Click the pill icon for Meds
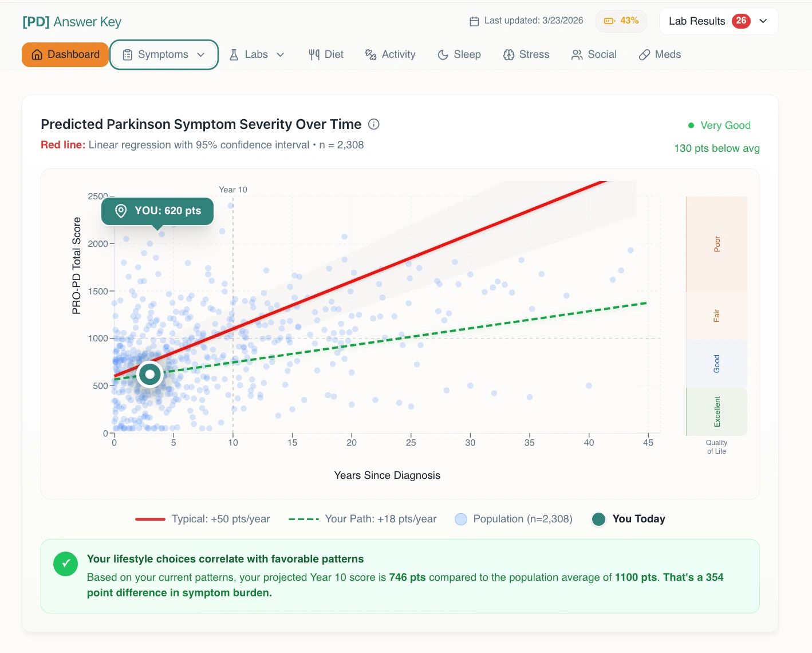The width and height of the screenshot is (812, 653). [644, 55]
